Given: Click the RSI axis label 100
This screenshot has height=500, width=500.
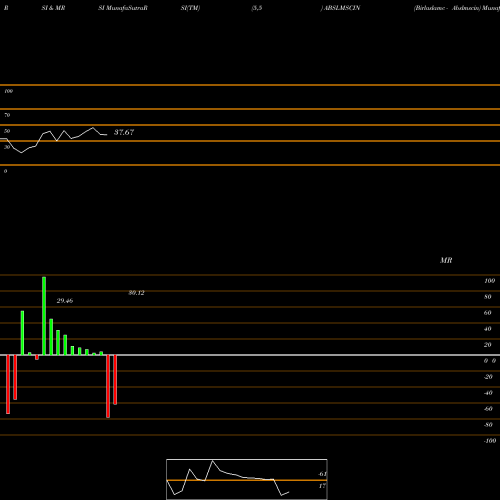Looking at the screenshot, I should (x=9, y=91).
